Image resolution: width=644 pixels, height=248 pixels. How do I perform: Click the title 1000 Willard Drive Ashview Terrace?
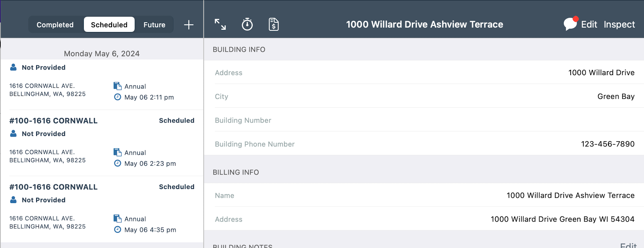424,24
